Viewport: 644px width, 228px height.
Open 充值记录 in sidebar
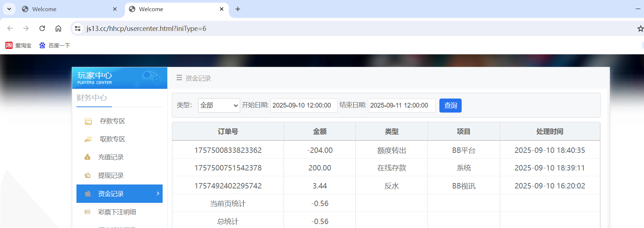(111, 157)
